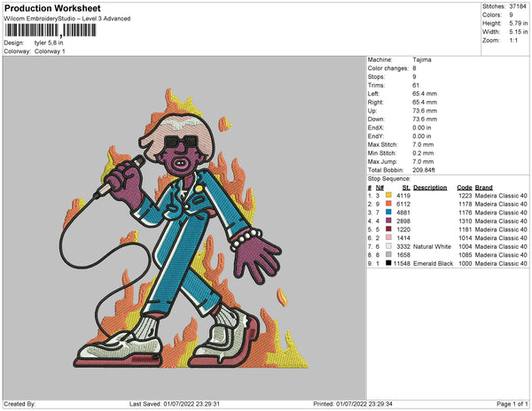Click the 'St.' column header

pyautogui.click(x=406, y=188)
